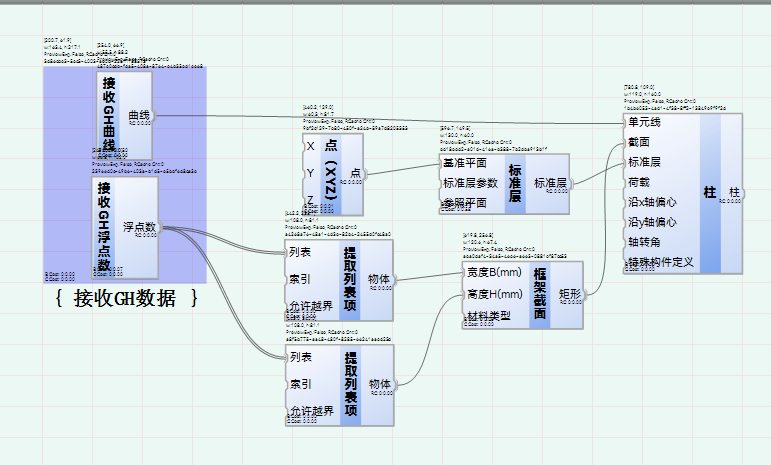The width and height of the screenshot is (771, 465).
Task: Click the 柱 output port
Action: click(734, 193)
